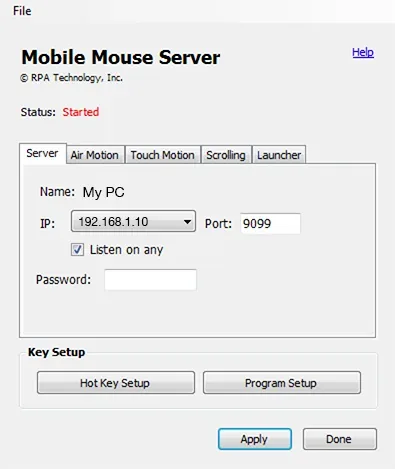This screenshot has height=469, width=395.
Task: Click the Port input field
Action: (x=270, y=223)
